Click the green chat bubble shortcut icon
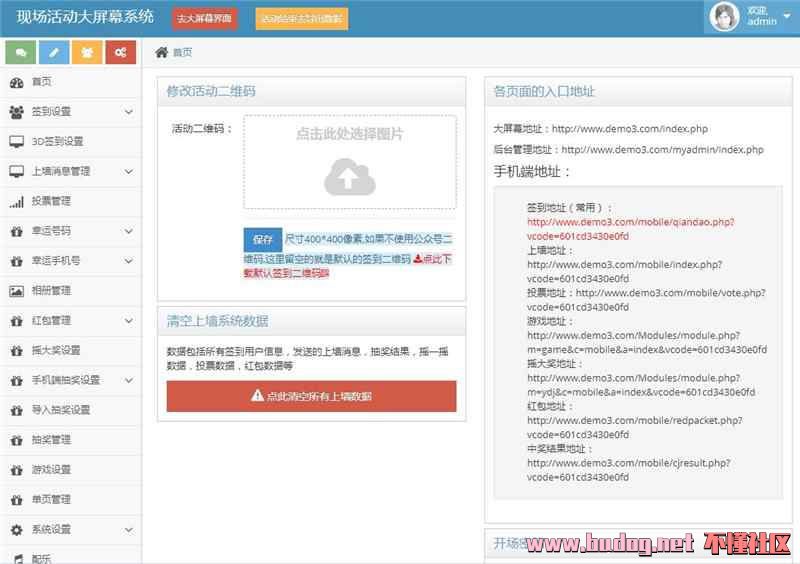800x564 pixels. click(20, 52)
